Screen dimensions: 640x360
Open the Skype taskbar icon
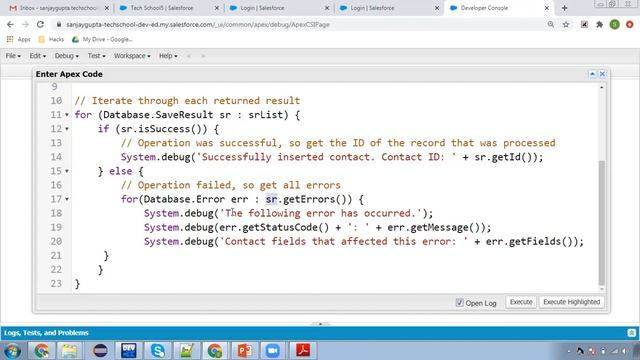[158, 351]
